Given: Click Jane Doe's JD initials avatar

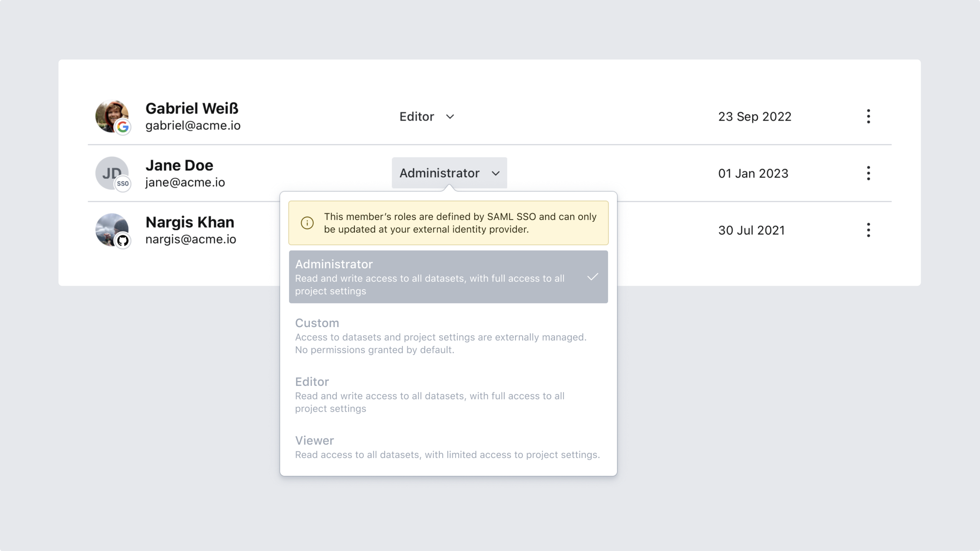Looking at the screenshot, I should pyautogui.click(x=112, y=173).
